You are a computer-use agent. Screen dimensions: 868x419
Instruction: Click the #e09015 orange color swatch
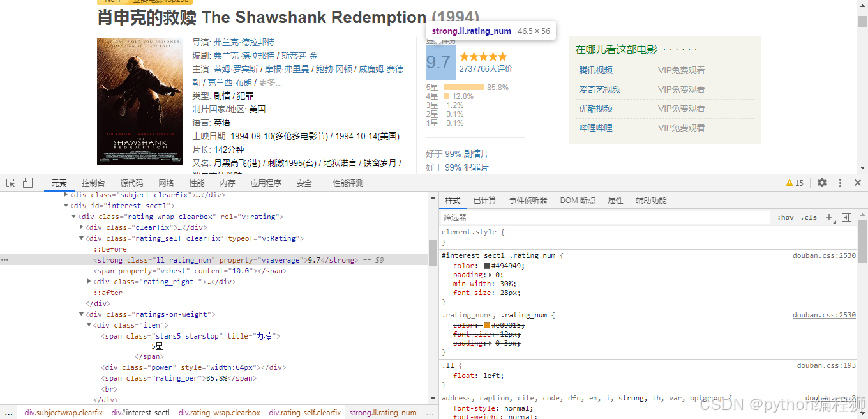[x=486, y=325]
